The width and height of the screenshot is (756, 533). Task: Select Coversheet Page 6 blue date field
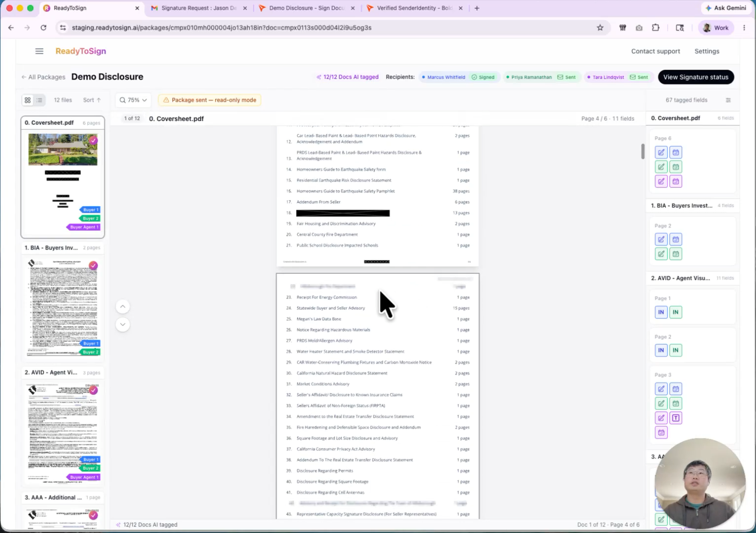click(x=676, y=152)
